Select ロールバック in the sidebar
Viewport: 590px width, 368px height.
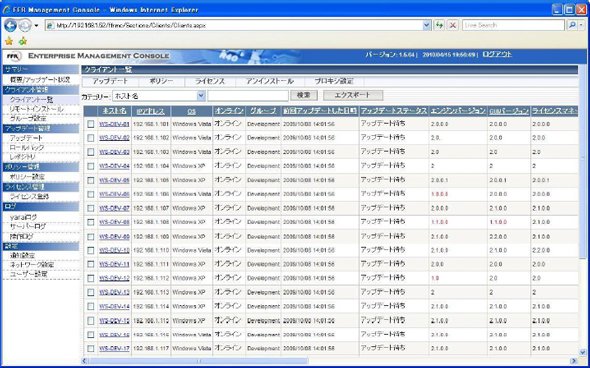(27, 148)
